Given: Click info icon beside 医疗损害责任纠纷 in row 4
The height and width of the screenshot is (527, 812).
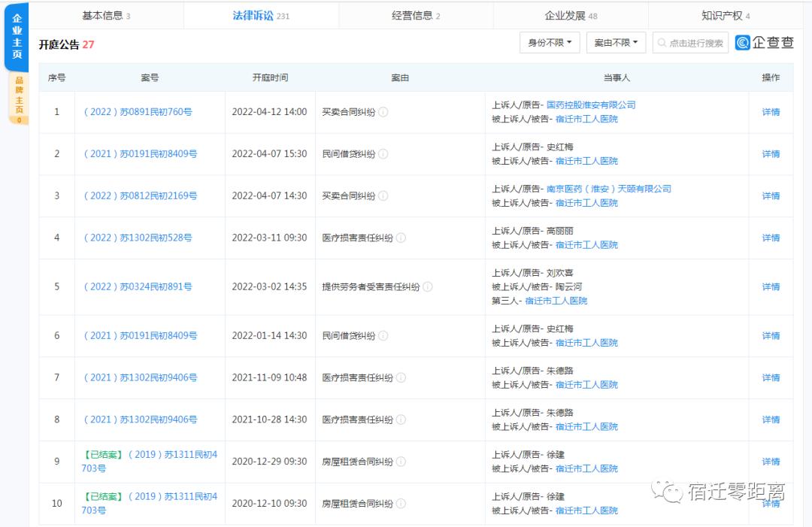Looking at the screenshot, I should coord(401,238).
